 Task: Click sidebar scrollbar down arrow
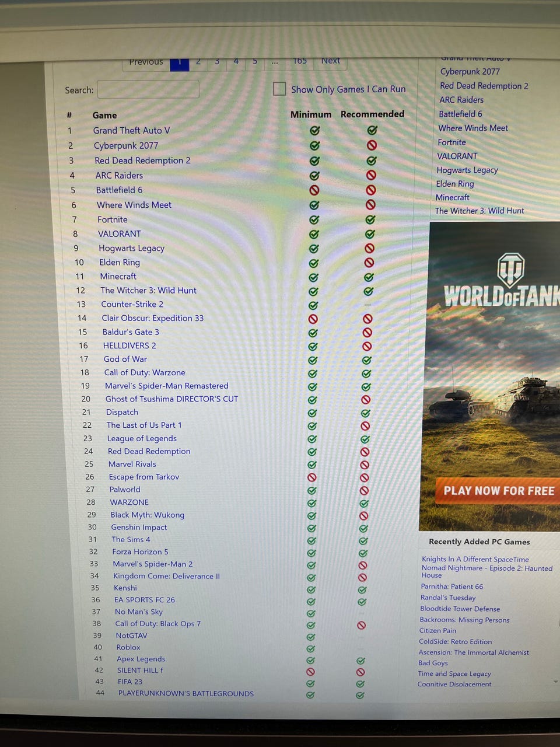pos(555,681)
